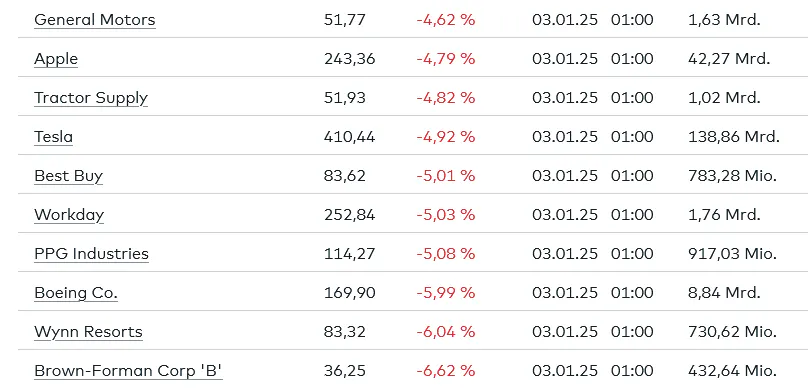Open the Wynn Resorts stock page
808x388 pixels.
(x=88, y=332)
